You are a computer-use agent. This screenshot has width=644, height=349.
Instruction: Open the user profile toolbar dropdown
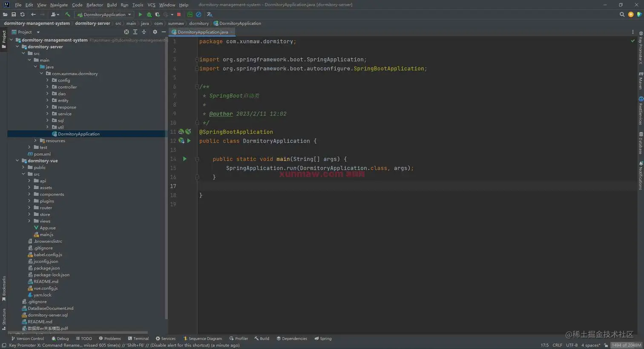click(x=55, y=14)
